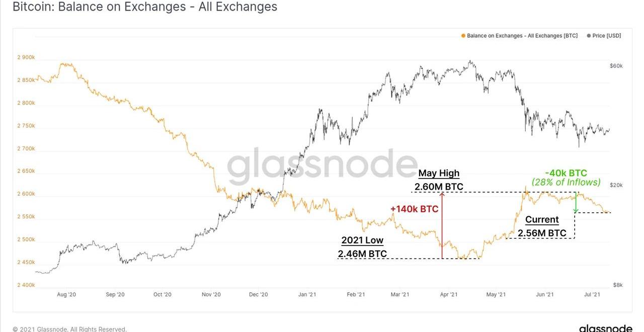Click the 2021 Low annotation label

tap(362, 240)
